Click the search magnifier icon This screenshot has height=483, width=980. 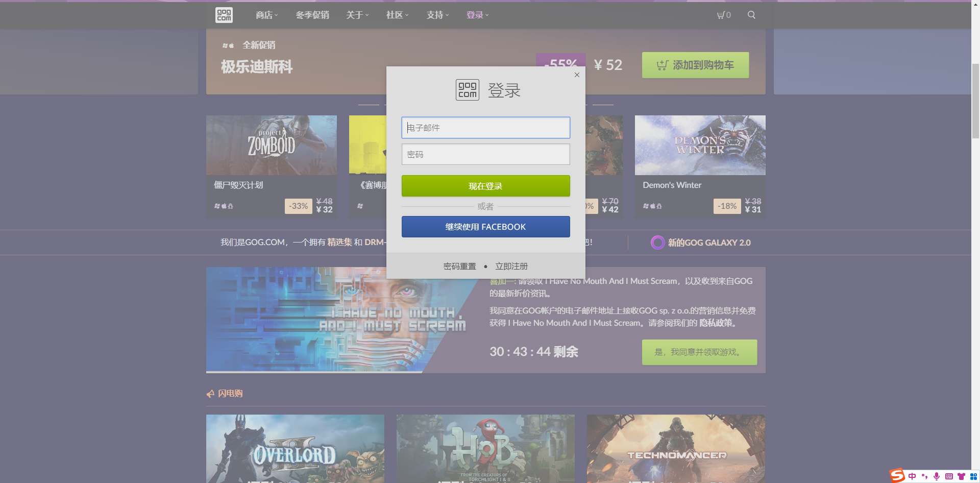click(751, 15)
